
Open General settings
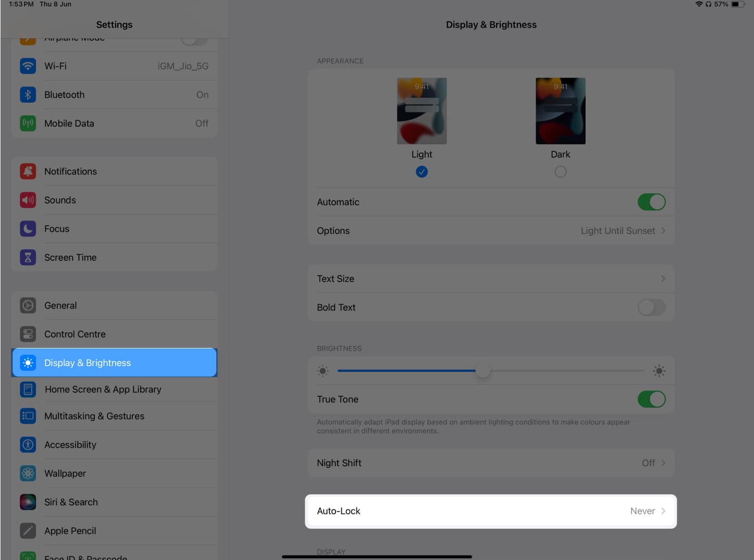point(114,305)
